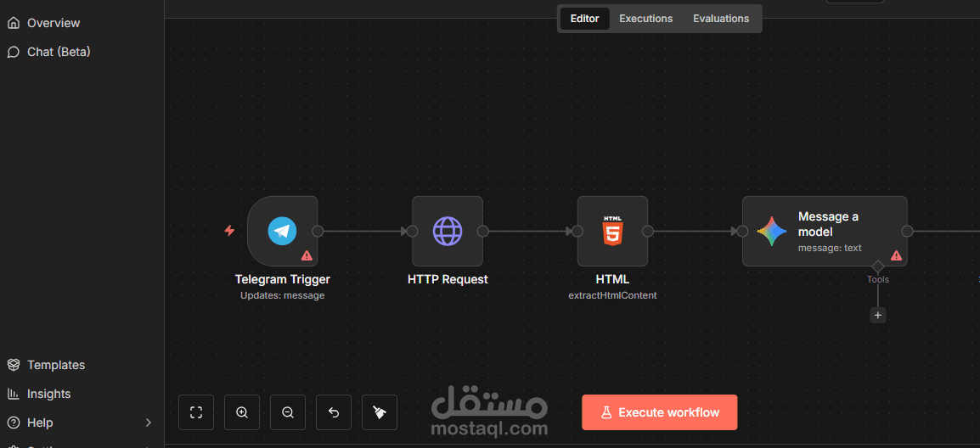Click the Telegram Trigger warning icon
Screen dimensions: 980x448
[307, 255]
